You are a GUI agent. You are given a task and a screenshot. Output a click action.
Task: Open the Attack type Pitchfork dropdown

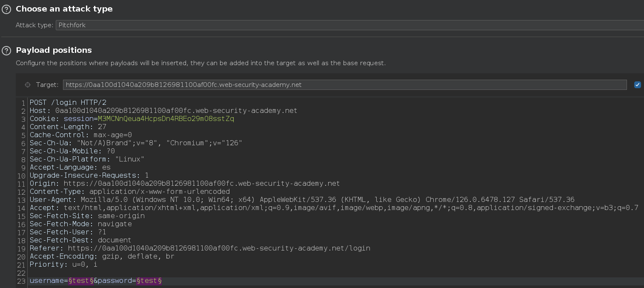click(x=349, y=26)
